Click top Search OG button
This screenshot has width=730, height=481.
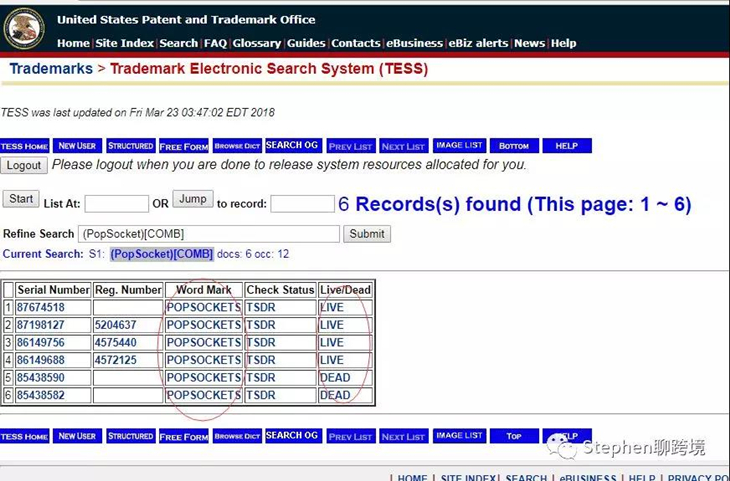293,145
